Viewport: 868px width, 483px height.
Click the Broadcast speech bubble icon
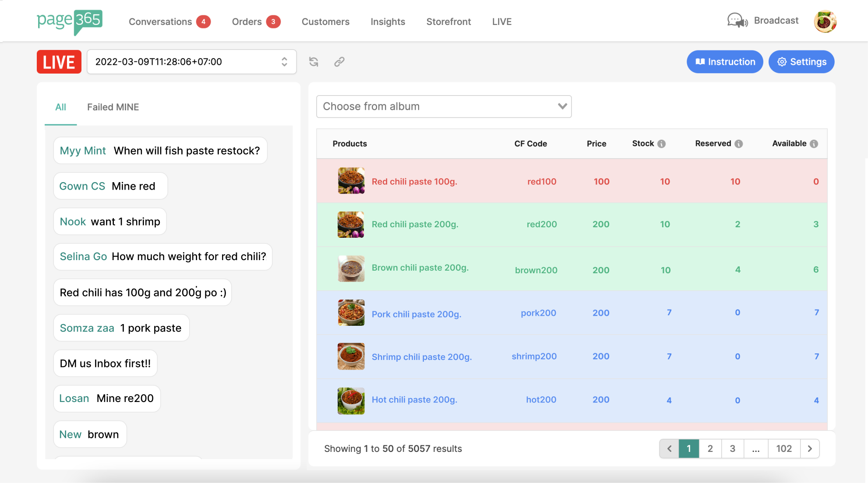pos(737,21)
